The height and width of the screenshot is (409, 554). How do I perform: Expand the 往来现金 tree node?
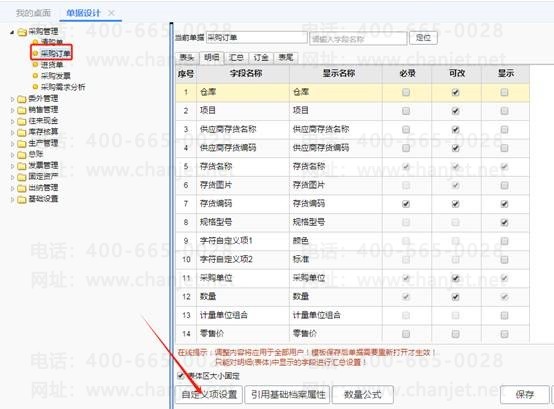(x=12, y=121)
